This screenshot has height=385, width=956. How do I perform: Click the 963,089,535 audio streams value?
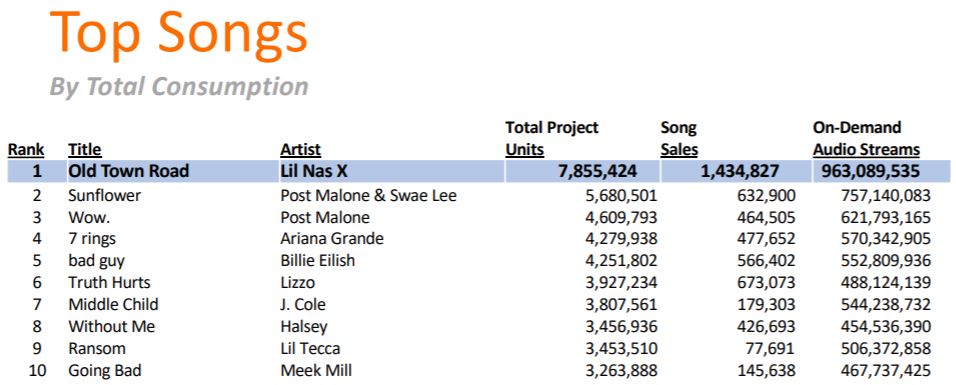pyautogui.click(x=866, y=171)
